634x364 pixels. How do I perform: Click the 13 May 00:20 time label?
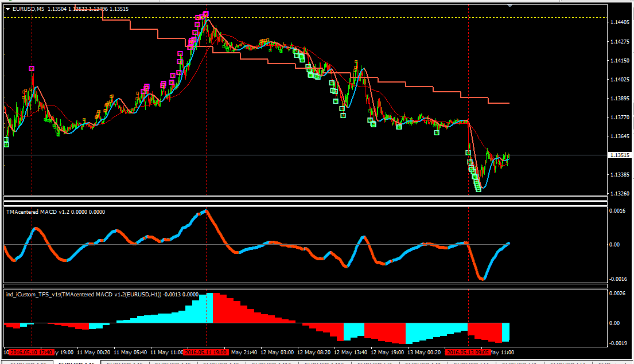point(424,353)
